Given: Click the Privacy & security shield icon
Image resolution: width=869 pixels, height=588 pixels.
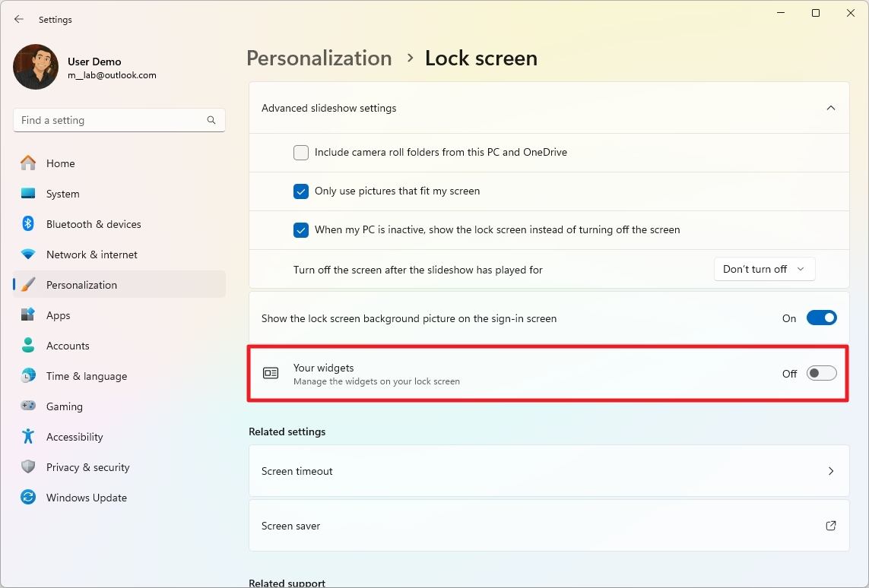Looking at the screenshot, I should pyautogui.click(x=28, y=467).
